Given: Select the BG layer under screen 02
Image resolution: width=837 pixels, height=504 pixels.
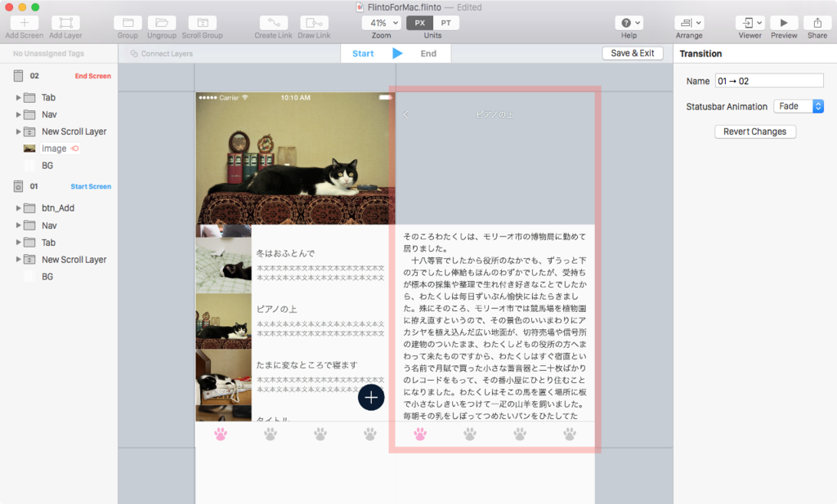Looking at the screenshot, I should [x=59, y=166].
